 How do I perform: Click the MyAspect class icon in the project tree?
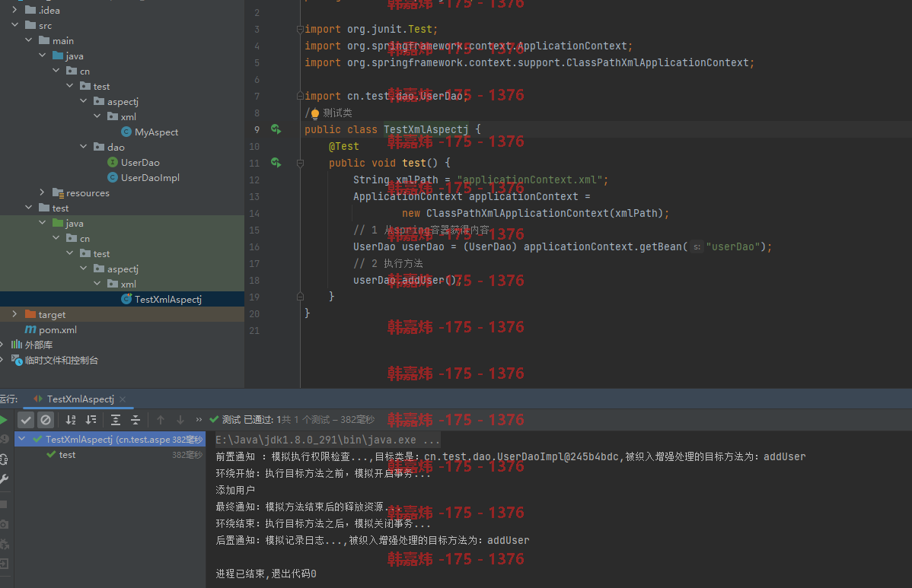[x=126, y=132]
